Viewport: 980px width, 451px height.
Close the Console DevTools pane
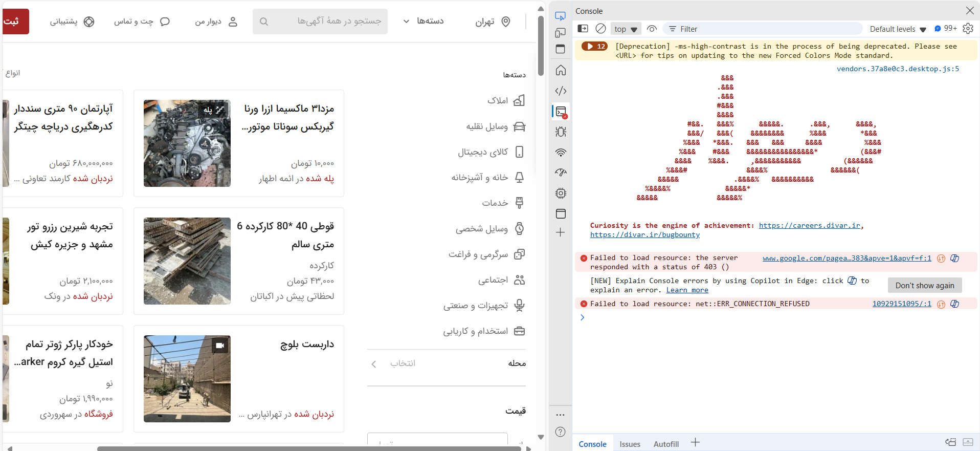point(970,10)
